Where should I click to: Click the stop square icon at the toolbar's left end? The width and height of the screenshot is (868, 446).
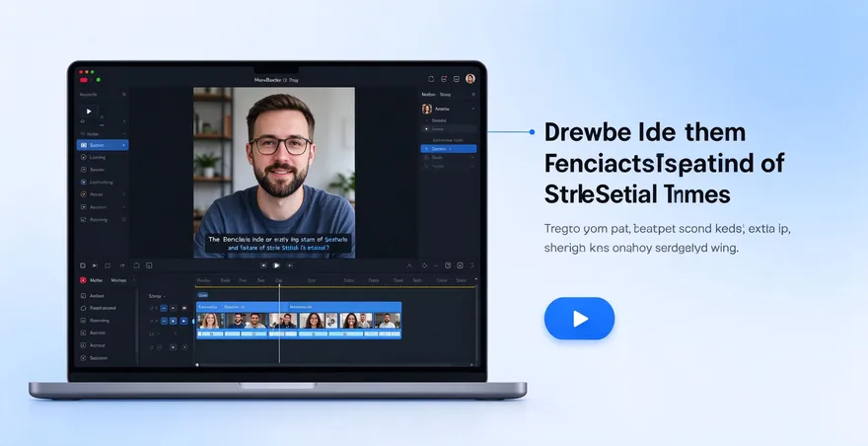click(x=83, y=266)
